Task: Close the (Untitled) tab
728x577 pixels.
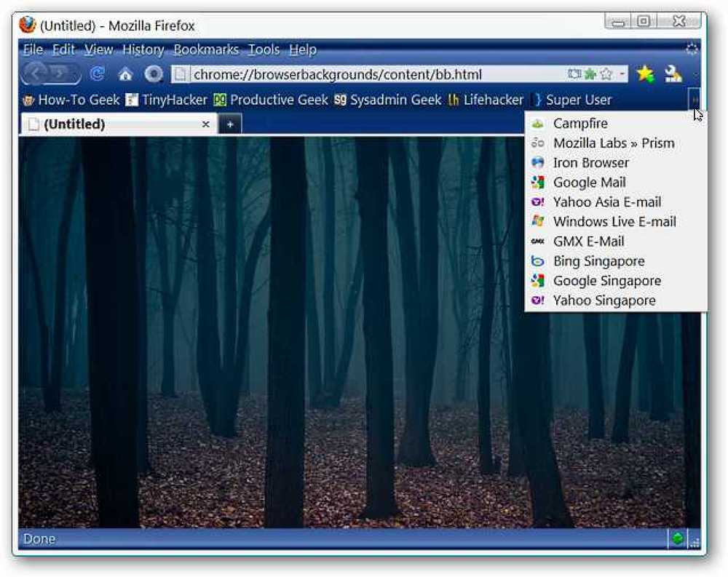Action: [206, 124]
